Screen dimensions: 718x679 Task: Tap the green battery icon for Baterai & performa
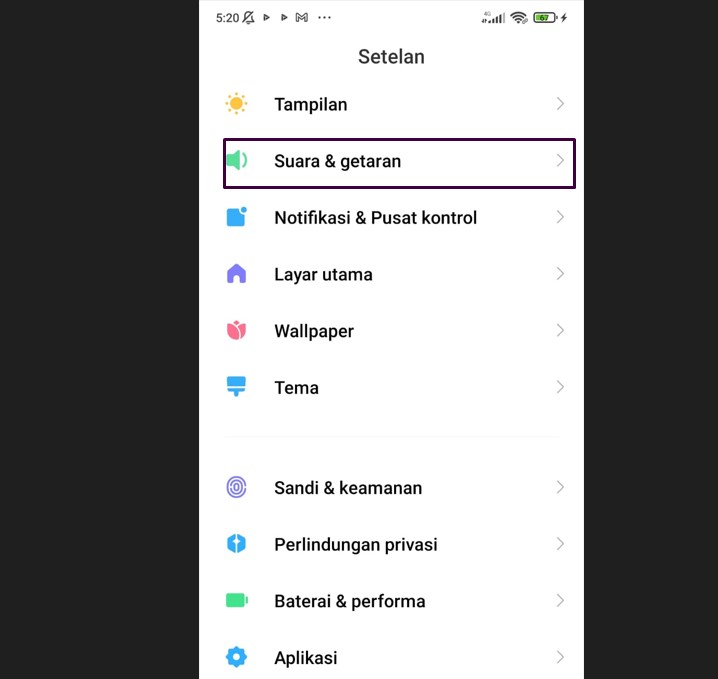click(237, 600)
